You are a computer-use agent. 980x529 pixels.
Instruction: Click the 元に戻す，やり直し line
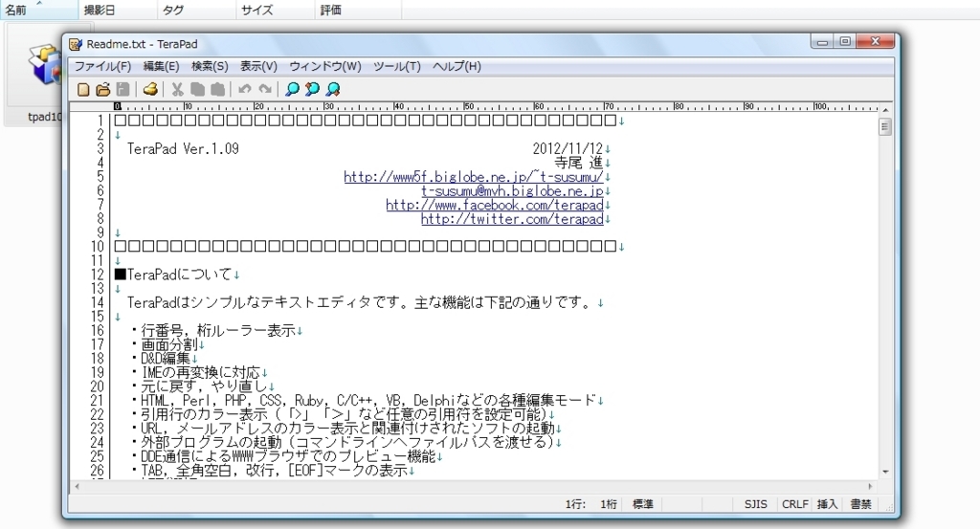pos(199,386)
